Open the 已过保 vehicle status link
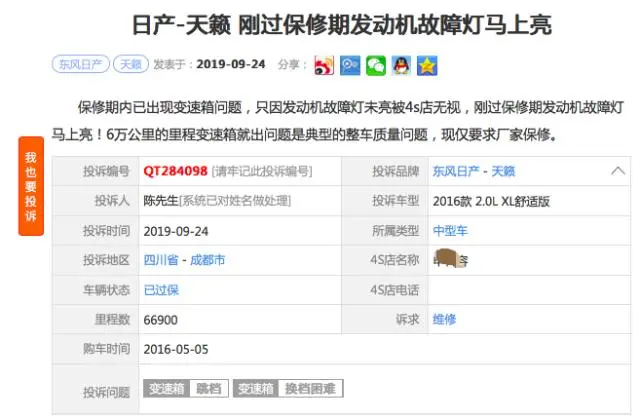Image resolution: width=640 pixels, height=419 pixels. click(x=161, y=290)
